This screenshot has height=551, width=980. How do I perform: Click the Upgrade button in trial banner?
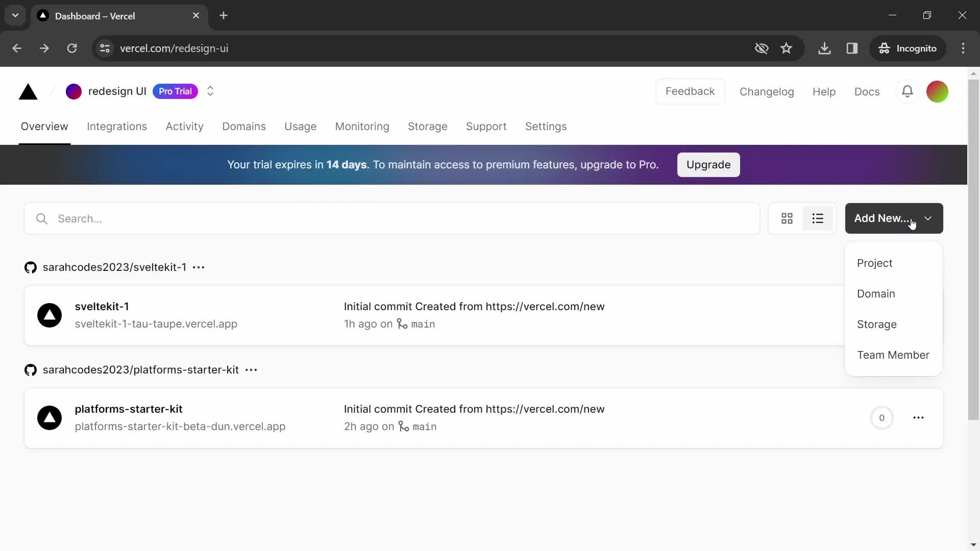709,164
